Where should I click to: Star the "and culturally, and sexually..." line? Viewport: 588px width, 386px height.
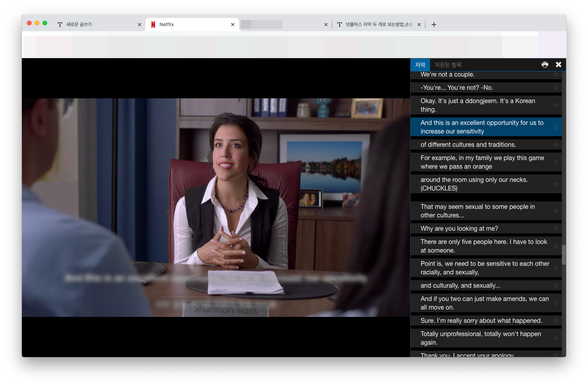[x=556, y=285]
